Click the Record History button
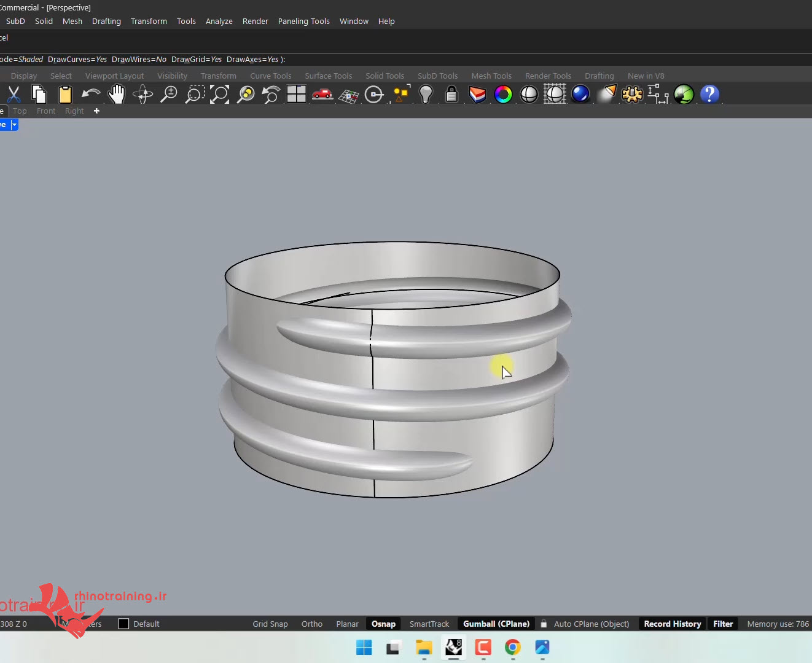The width and height of the screenshot is (812, 663). tap(672, 624)
